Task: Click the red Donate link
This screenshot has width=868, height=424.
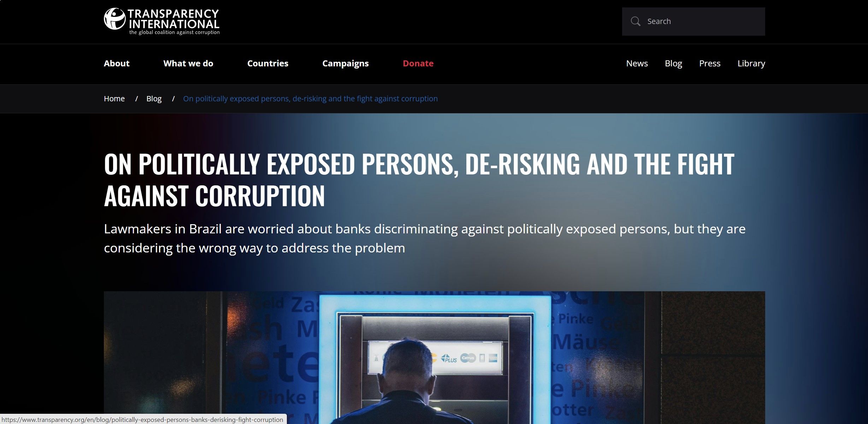Action: 418,64
